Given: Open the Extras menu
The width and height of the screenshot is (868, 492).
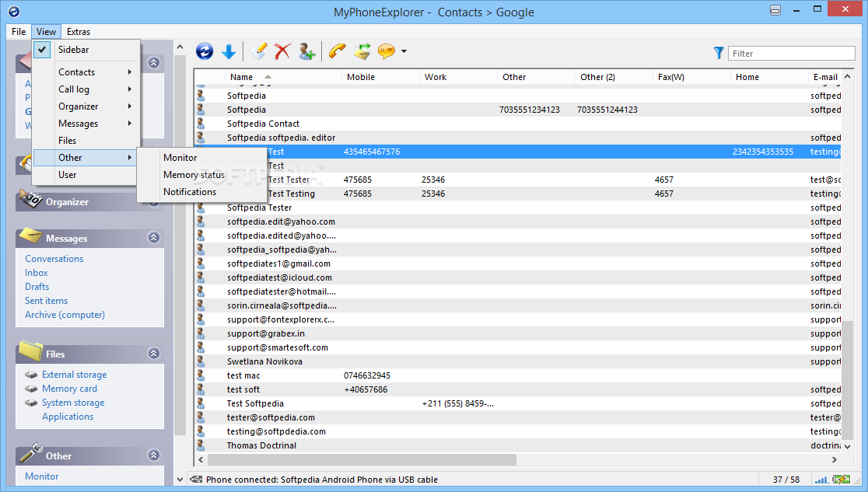Looking at the screenshot, I should coord(79,32).
